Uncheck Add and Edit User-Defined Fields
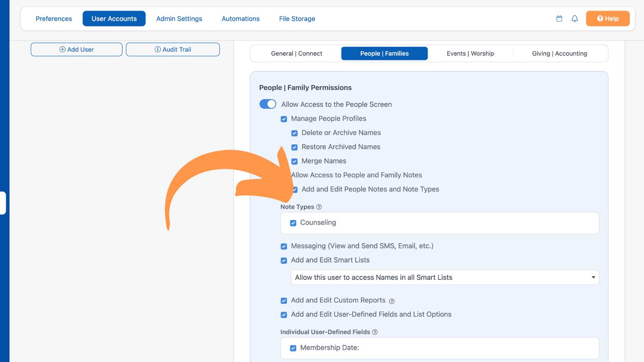This screenshot has width=644, height=362. point(284,315)
